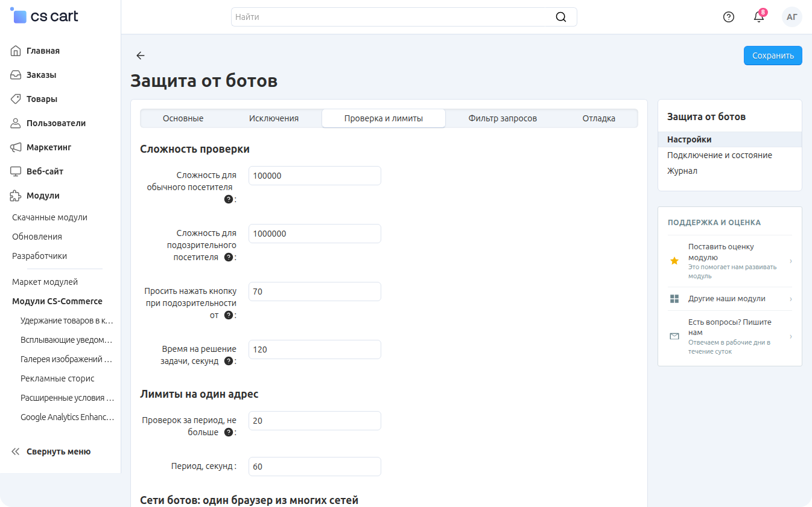Click the star icon for rating the module
The width and height of the screenshot is (812, 507).
pyautogui.click(x=674, y=261)
